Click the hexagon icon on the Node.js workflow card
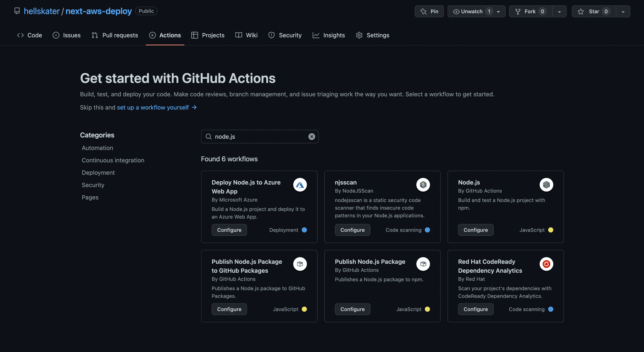The height and width of the screenshot is (352, 644). 546,185
